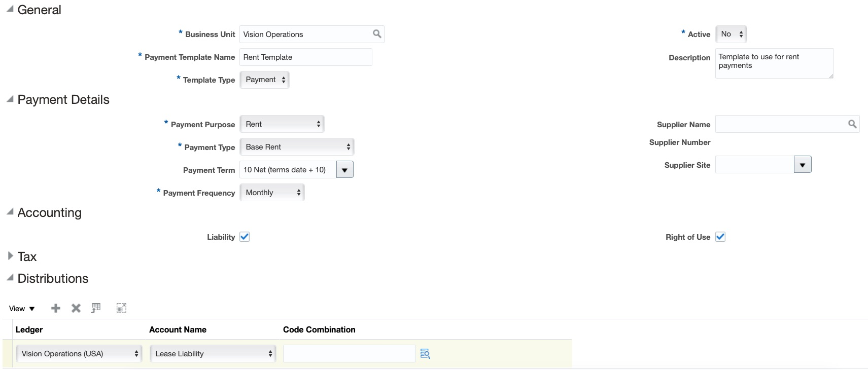Open the Payment Frequency dropdown
This screenshot has height=370, width=868.
coord(272,193)
